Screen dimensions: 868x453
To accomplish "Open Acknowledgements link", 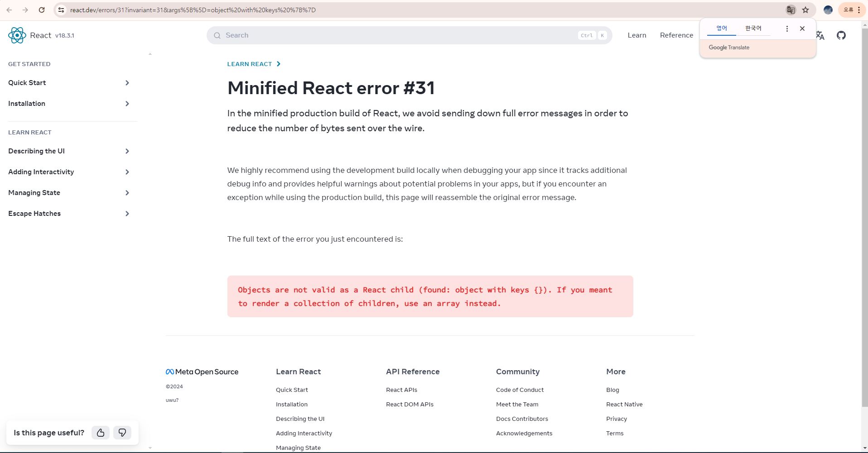I will coord(524,433).
